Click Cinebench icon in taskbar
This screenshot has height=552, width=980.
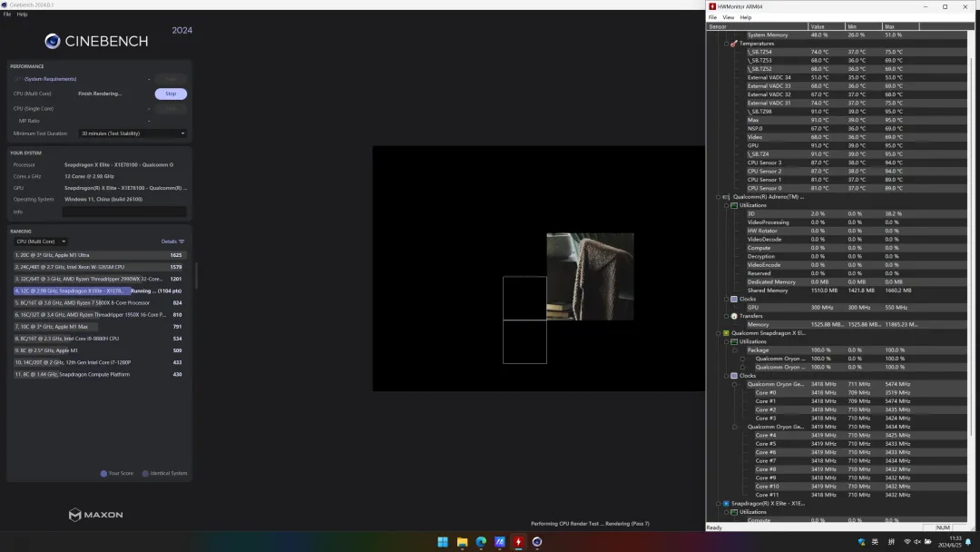tap(537, 542)
